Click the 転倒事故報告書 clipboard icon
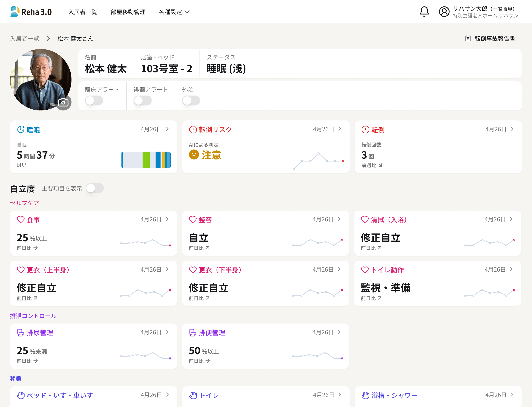The image size is (532, 407). 468,39
